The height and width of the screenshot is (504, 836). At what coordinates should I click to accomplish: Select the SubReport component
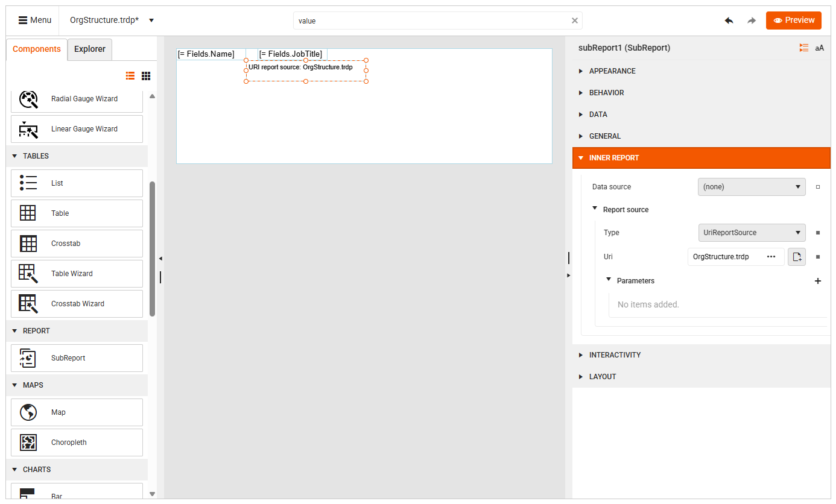pos(77,358)
